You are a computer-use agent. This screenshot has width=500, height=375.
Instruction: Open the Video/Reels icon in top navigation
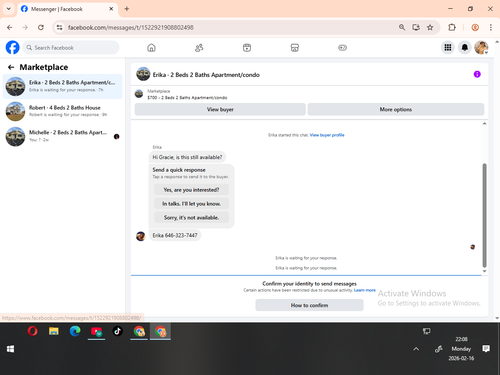point(247,48)
